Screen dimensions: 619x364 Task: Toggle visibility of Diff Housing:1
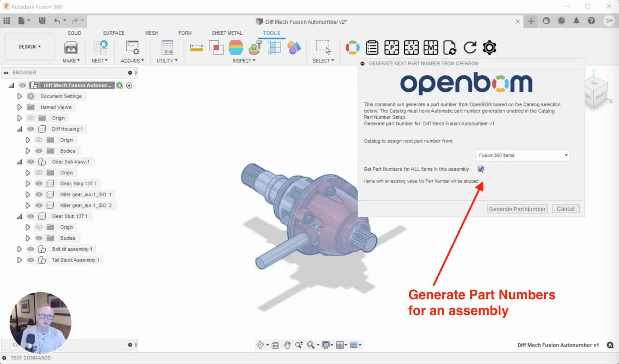pos(31,129)
